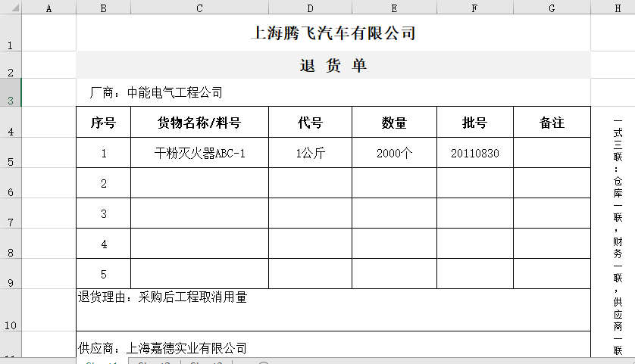Select column A header
The height and width of the screenshot is (364, 635).
(x=48, y=8)
